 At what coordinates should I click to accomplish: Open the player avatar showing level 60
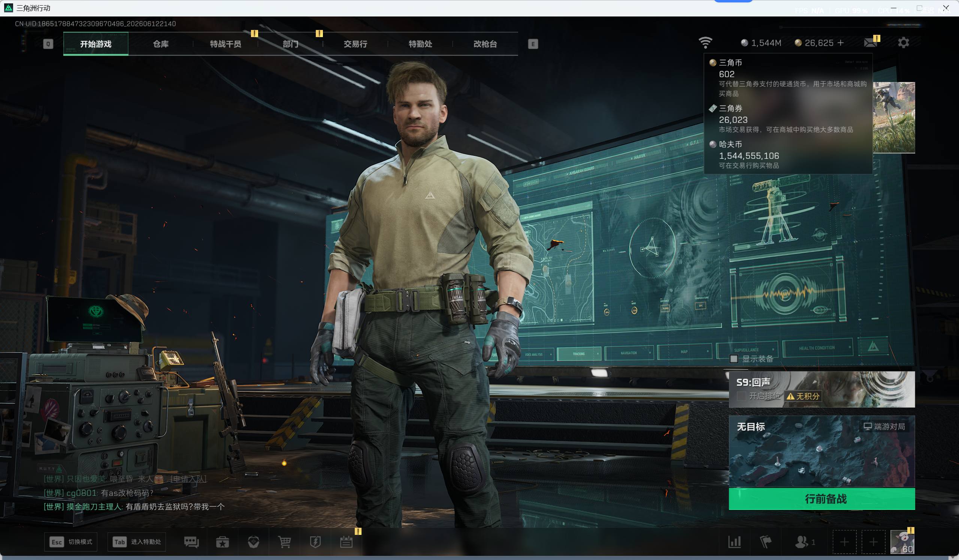pyautogui.click(x=902, y=542)
